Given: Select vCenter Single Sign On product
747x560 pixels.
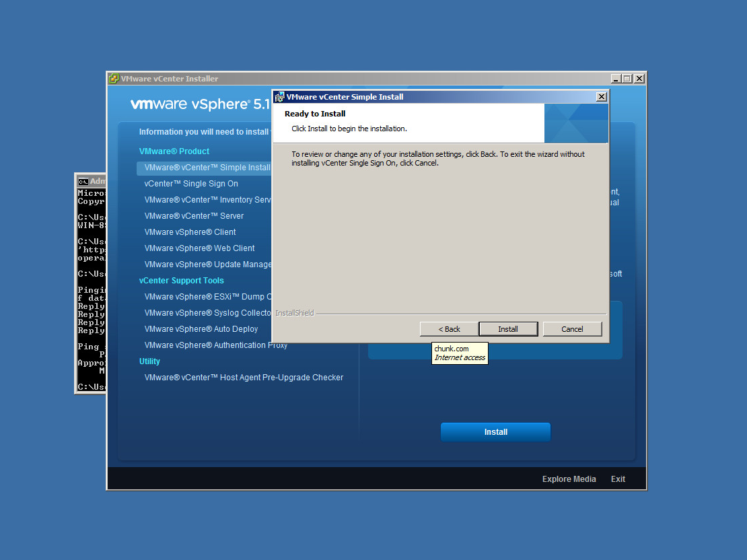Looking at the screenshot, I should click(x=191, y=184).
